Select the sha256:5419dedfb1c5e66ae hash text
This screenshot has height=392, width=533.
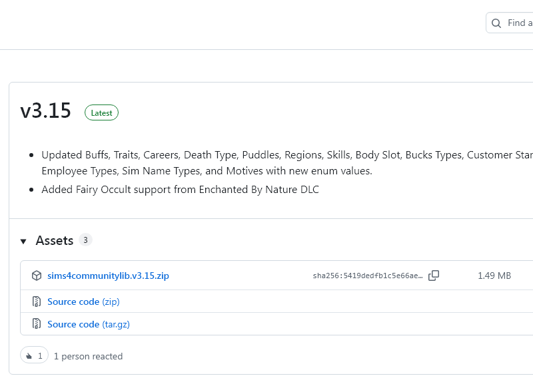click(368, 276)
